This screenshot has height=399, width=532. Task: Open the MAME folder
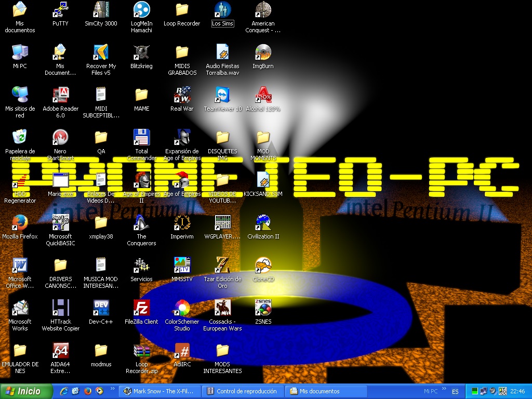click(x=141, y=100)
